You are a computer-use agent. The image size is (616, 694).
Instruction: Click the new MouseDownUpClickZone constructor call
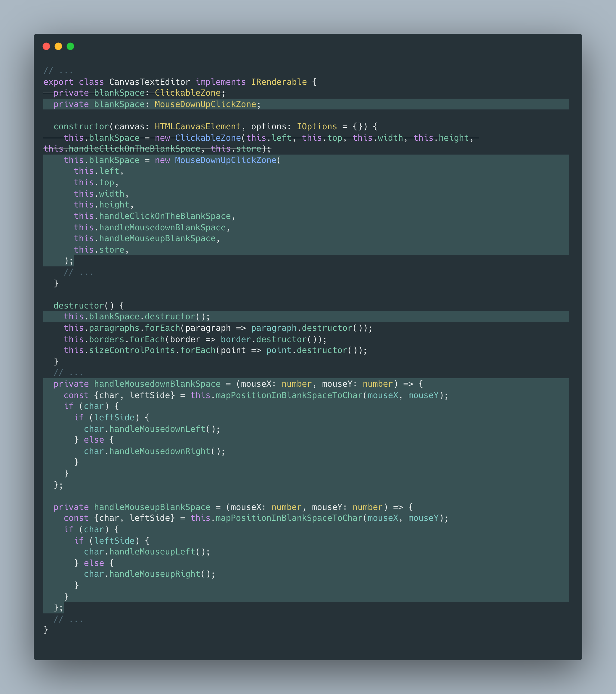click(x=226, y=160)
